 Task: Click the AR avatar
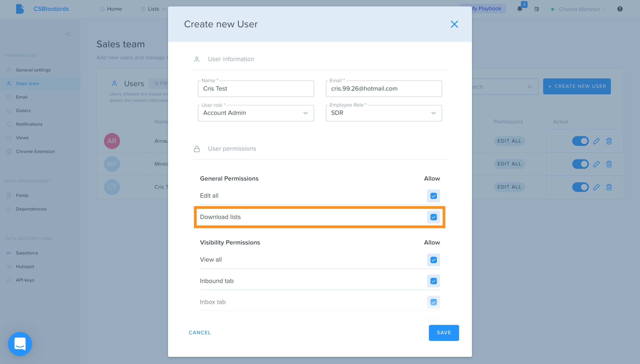pos(112,141)
